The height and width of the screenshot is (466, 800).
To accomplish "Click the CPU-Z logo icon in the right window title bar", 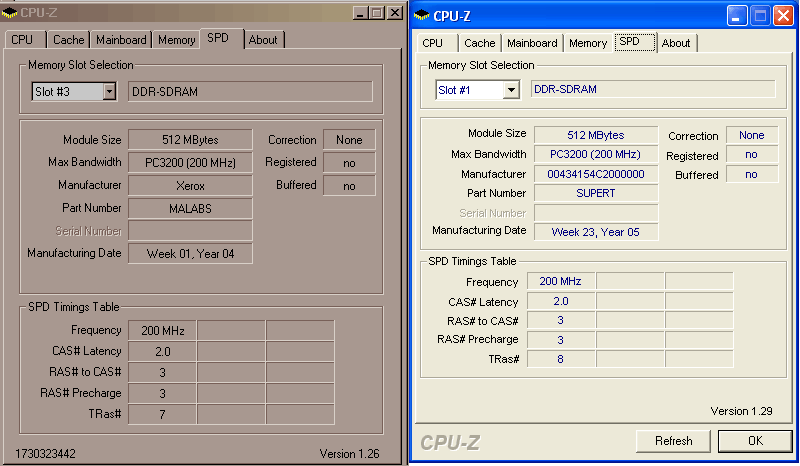I will pos(421,15).
